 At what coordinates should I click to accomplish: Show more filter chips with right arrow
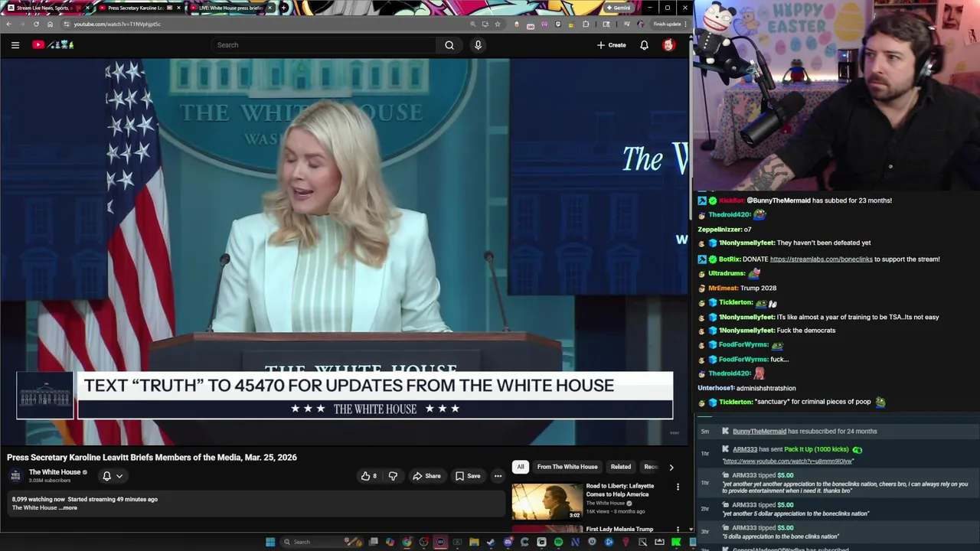671,467
